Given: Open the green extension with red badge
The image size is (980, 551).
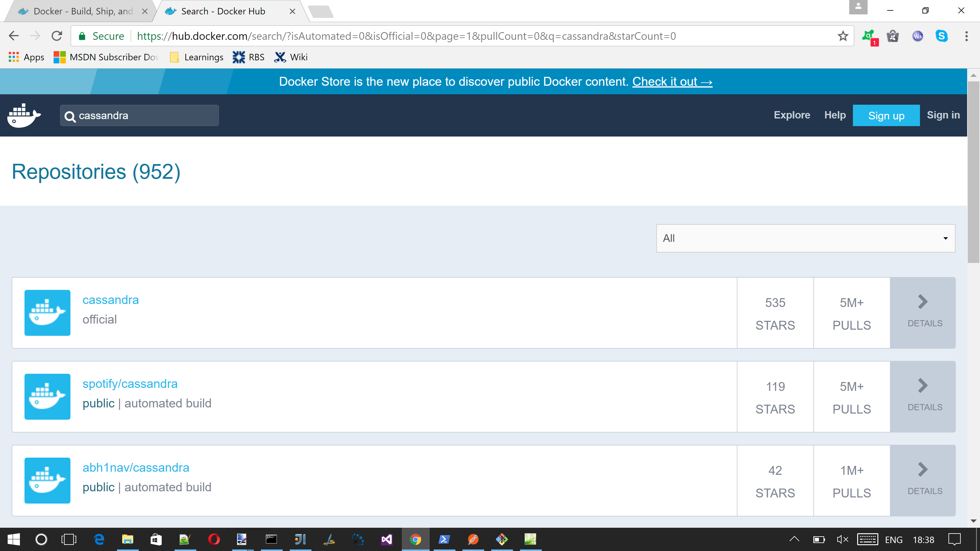Looking at the screenshot, I should [x=870, y=37].
